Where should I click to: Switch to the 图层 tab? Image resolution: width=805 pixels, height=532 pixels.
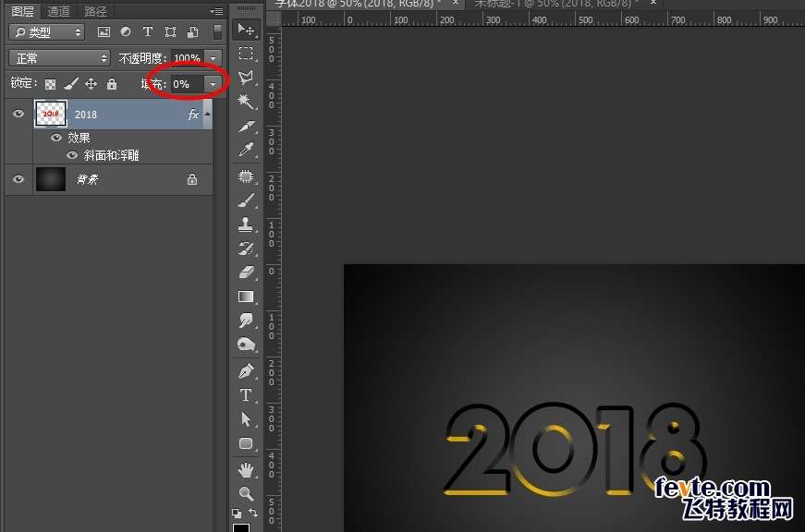coord(22,11)
